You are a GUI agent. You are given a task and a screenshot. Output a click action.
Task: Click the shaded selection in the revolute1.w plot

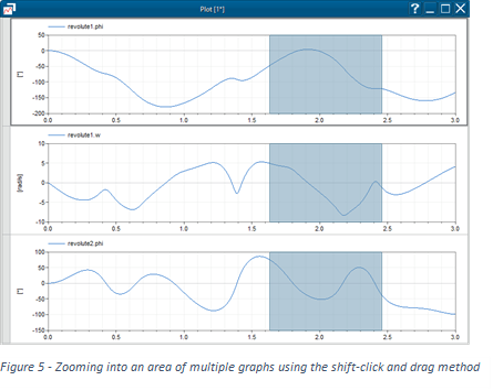coord(325,183)
